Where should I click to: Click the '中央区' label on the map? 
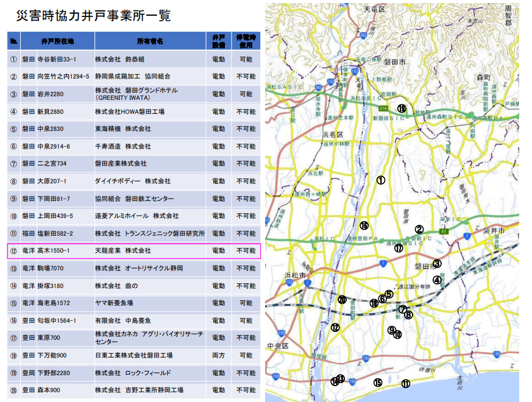(x=277, y=346)
